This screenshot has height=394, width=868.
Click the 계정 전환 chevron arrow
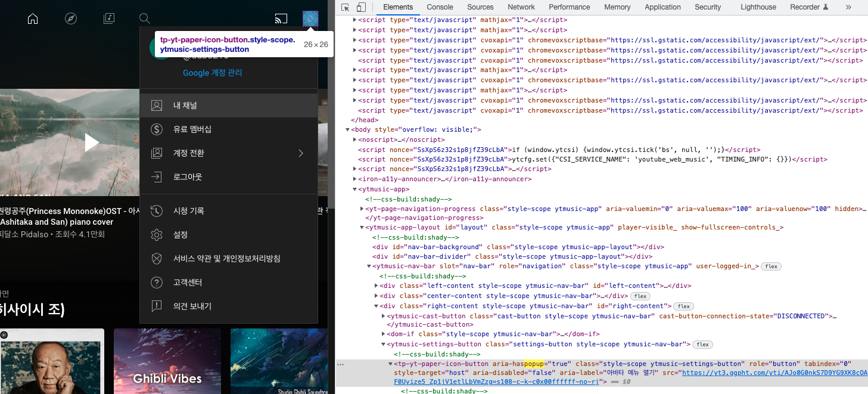(301, 153)
